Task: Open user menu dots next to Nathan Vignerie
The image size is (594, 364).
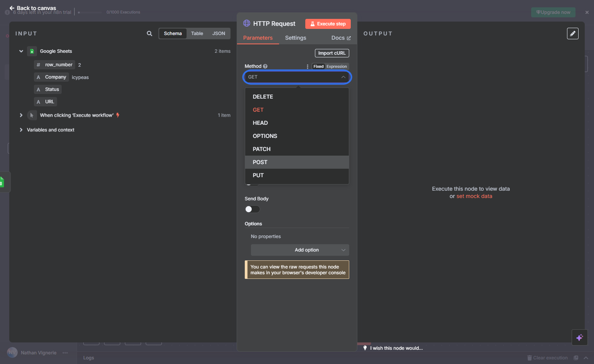Action: click(65, 352)
